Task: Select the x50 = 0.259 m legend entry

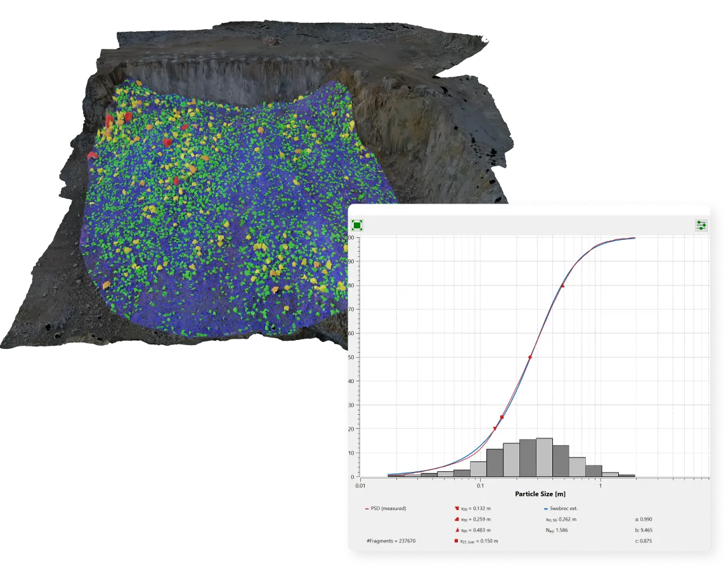Action: tap(476, 519)
